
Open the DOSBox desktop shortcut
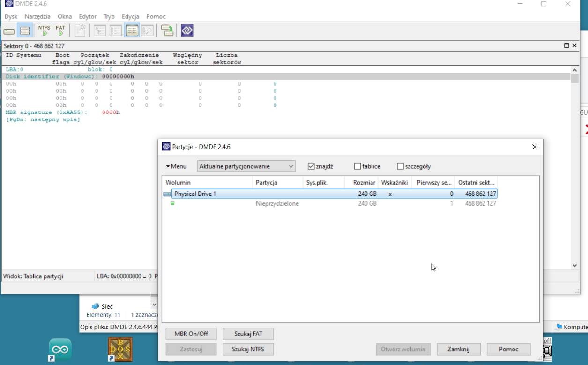tap(120, 350)
